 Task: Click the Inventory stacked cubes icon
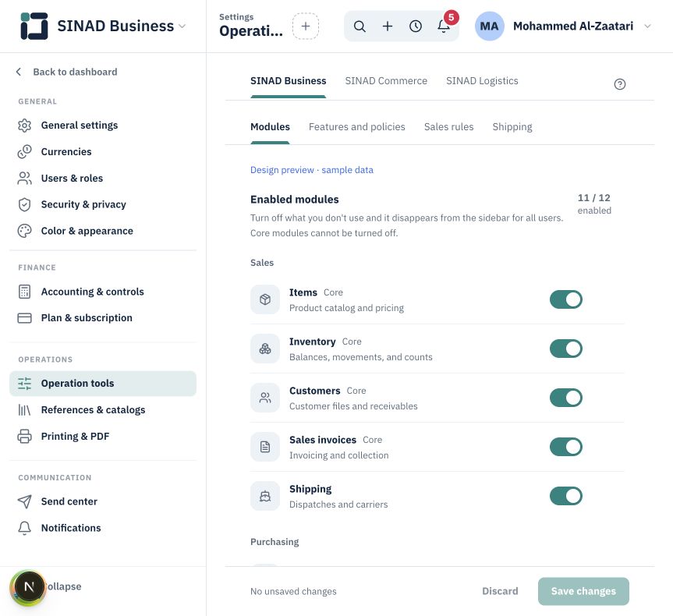click(x=265, y=349)
